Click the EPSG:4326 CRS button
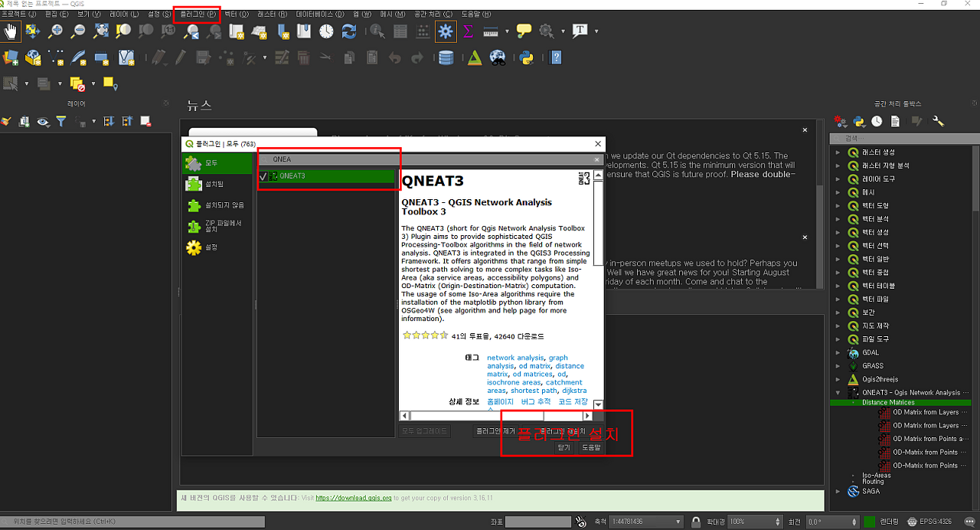 930,522
